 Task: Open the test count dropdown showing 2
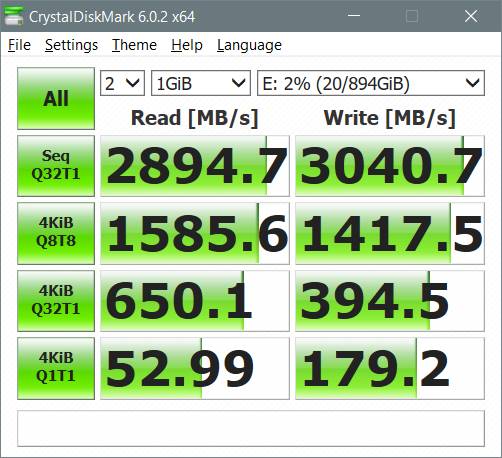pyautogui.click(x=122, y=83)
